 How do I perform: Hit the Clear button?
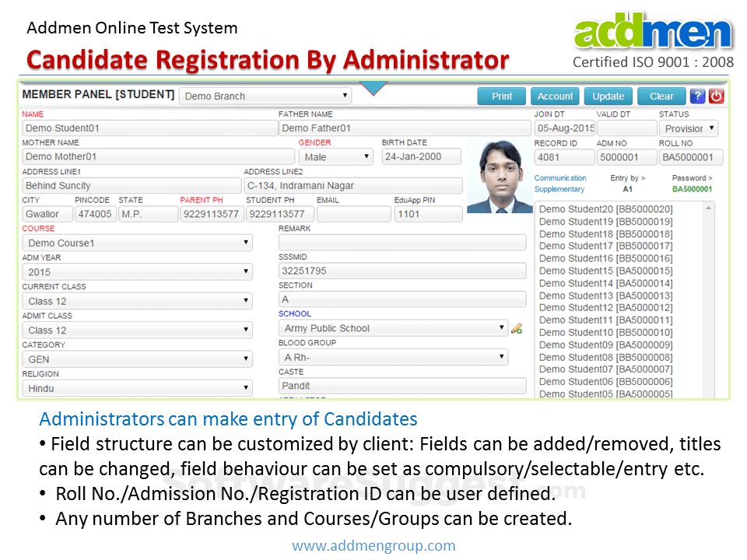661,96
